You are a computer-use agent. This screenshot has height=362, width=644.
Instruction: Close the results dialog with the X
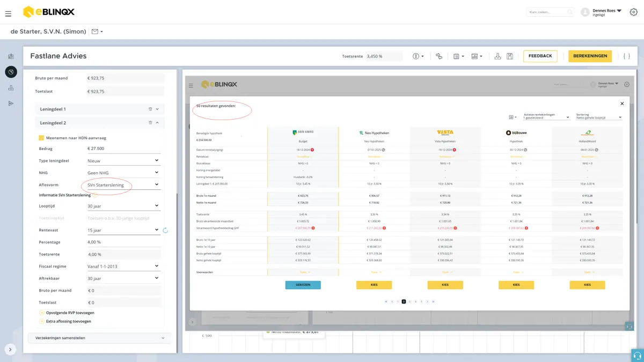(622, 104)
